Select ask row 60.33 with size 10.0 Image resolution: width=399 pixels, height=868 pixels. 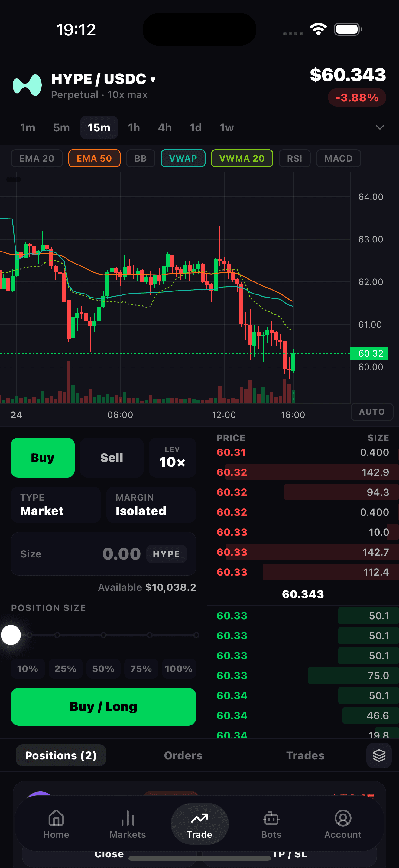coord(303,532)
